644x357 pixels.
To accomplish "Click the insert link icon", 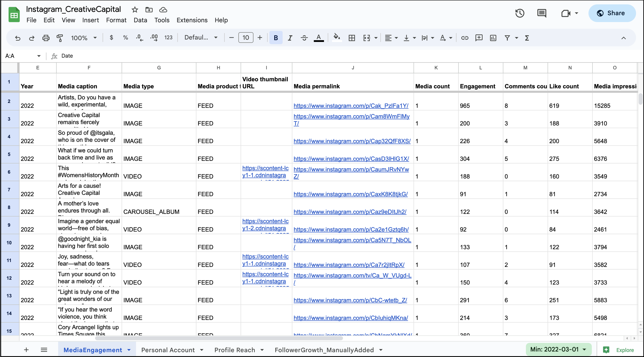I will (464, 38).
